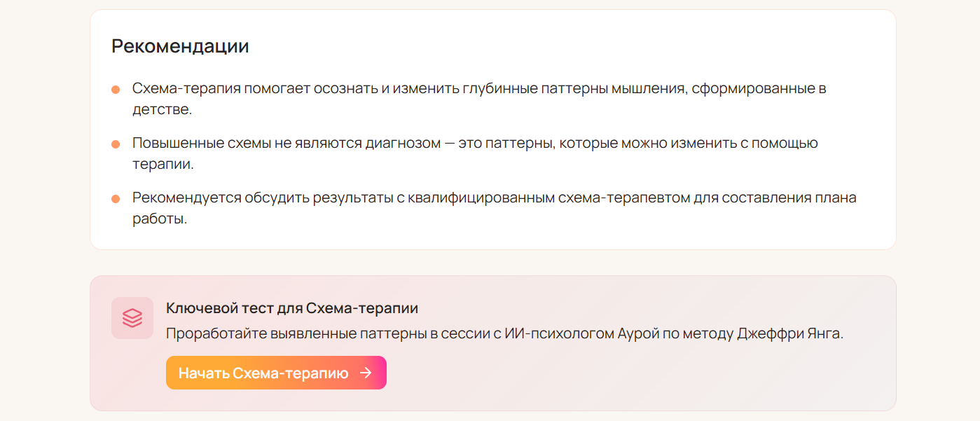The image size is (980, 421).
Task: Click the pink square around the layers icon
Action: 132,317
